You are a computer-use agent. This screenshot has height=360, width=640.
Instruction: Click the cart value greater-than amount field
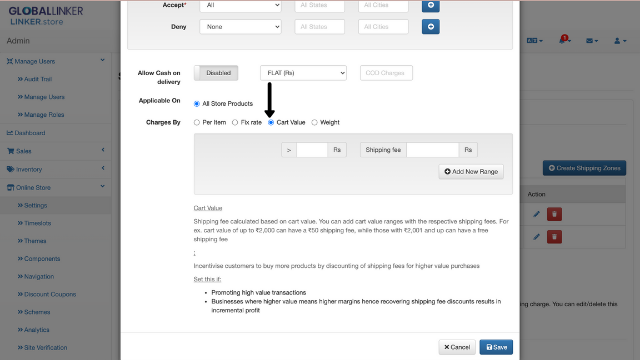point(312,150)
